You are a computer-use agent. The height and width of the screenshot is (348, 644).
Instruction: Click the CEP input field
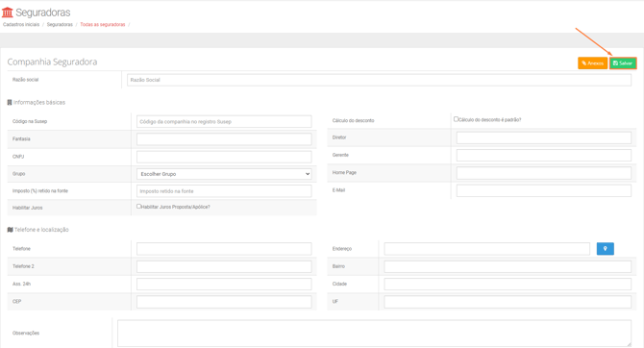pyautogui.click(x=224, y=302)
